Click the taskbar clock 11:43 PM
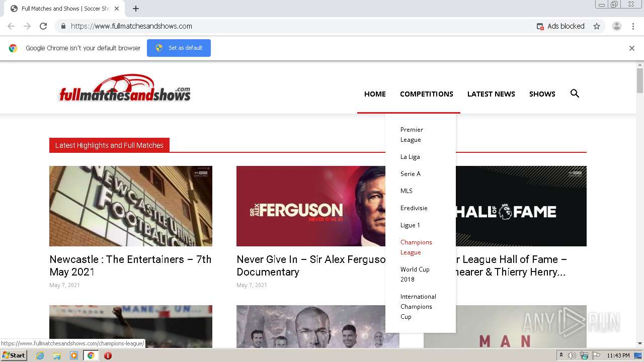This screenshot has width=644, height=362. point(618,355)
